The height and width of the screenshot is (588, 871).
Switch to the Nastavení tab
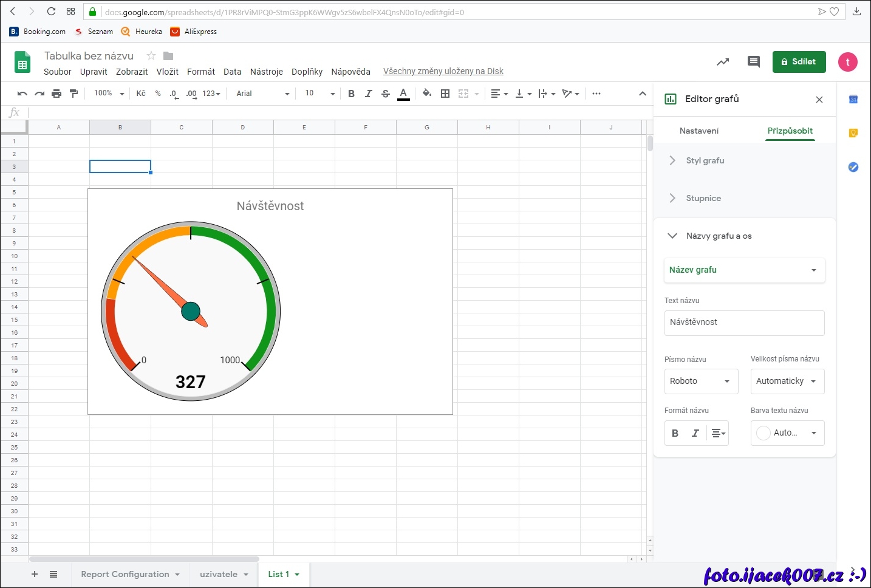[x=699, y=131]
